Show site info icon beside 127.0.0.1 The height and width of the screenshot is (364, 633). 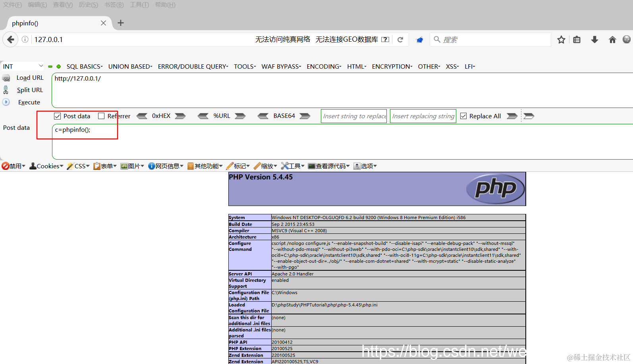click(x=25, y=39)
